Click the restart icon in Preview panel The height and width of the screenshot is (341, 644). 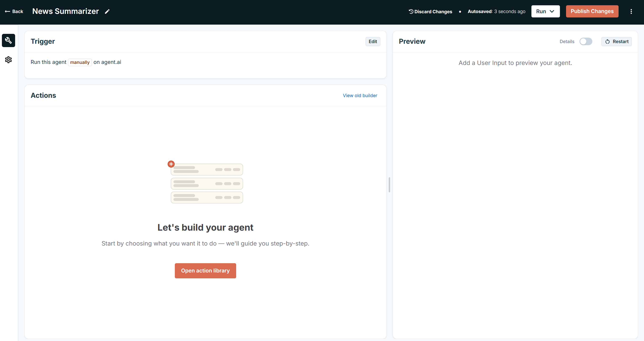pos(608,41)
